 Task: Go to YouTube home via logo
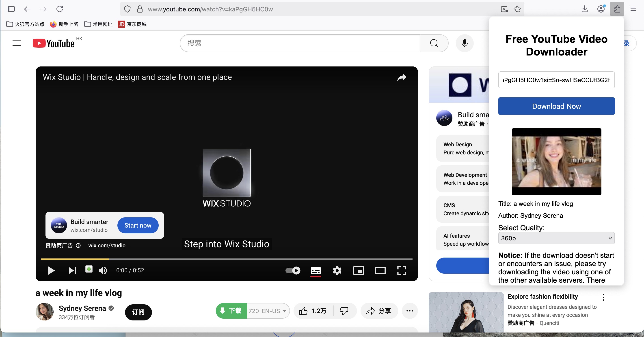tap(54, 43)
